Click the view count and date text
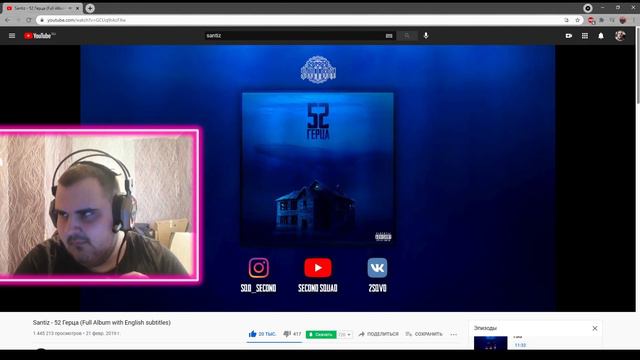 click(76, 333)
